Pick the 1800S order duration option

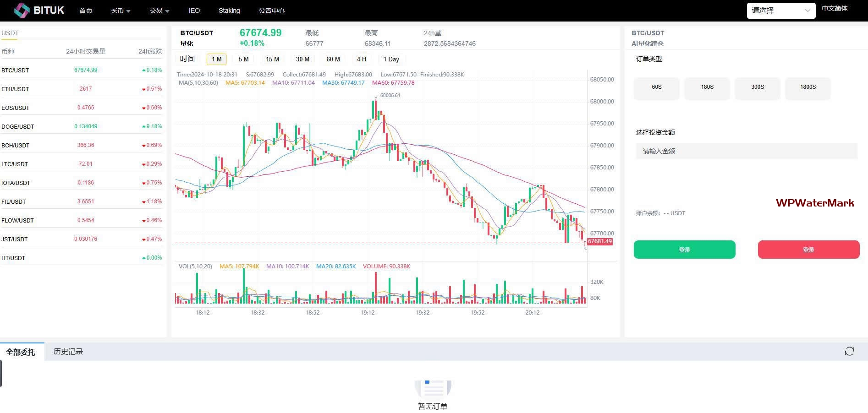point(808,87)
